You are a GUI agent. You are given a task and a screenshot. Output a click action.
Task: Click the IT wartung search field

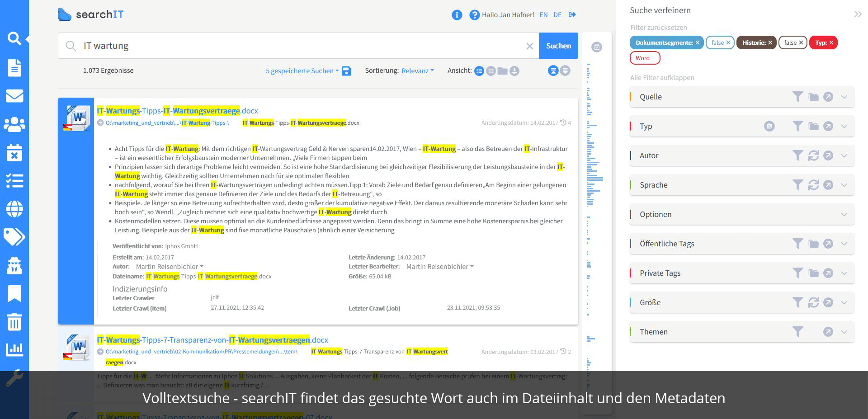(298, 46)
